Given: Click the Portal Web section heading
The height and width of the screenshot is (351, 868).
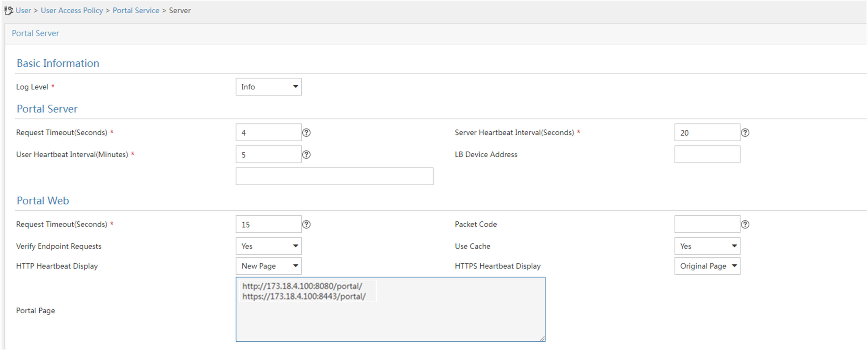Looking at the screenshot, I should 43,201.
